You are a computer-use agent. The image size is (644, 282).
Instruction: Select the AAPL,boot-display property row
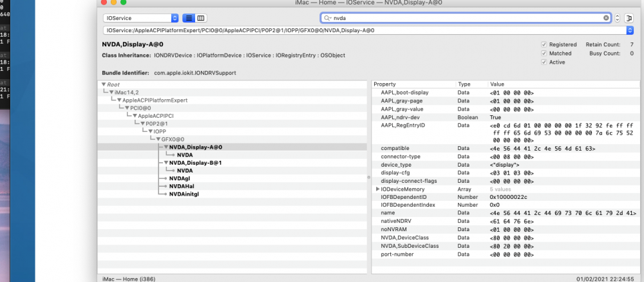[x=506, y=93]
